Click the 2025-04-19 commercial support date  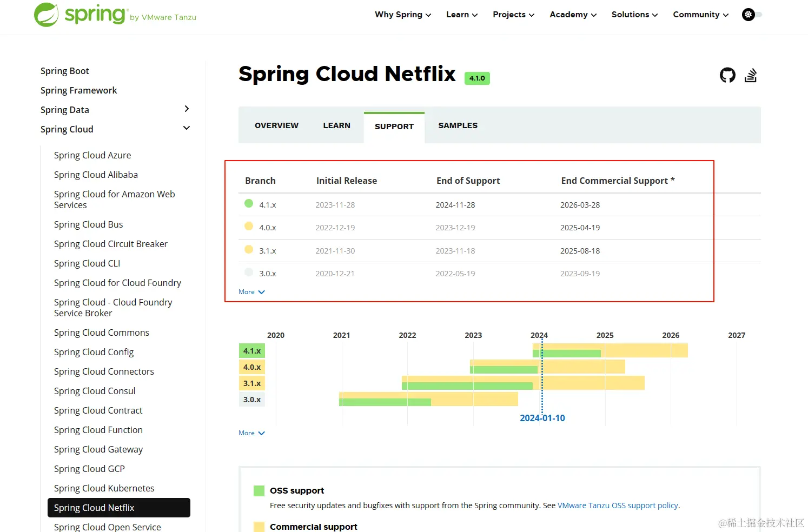pos(580,228)
